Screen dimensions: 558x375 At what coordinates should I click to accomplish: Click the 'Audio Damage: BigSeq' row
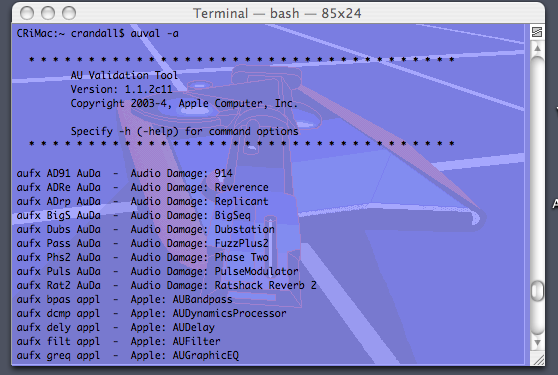tap(133, 216)
